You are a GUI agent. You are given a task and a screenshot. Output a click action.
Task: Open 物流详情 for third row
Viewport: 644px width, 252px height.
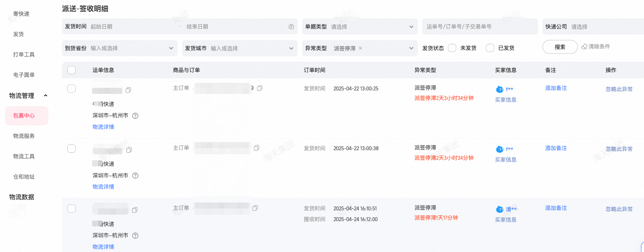pos(103,247)
